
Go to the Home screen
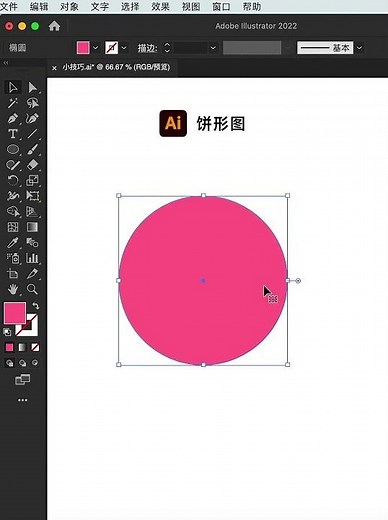click(x=54, y=26)
